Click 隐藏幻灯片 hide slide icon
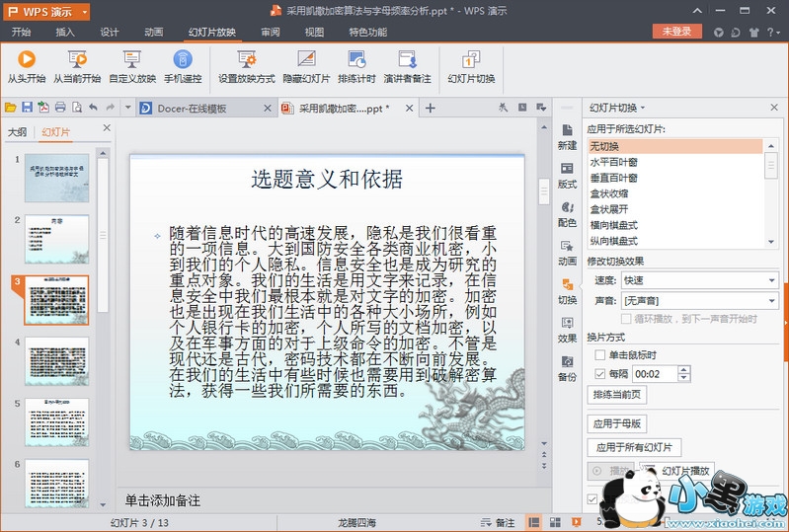This screenshot has height=532, width=789. pyautogui.click(x=306, y=66)
